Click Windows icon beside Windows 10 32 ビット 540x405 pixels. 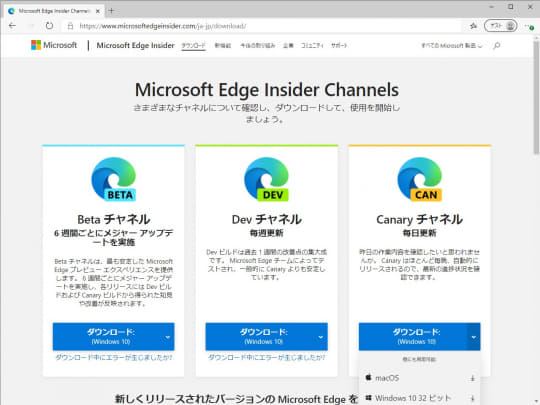click(368, 398)
